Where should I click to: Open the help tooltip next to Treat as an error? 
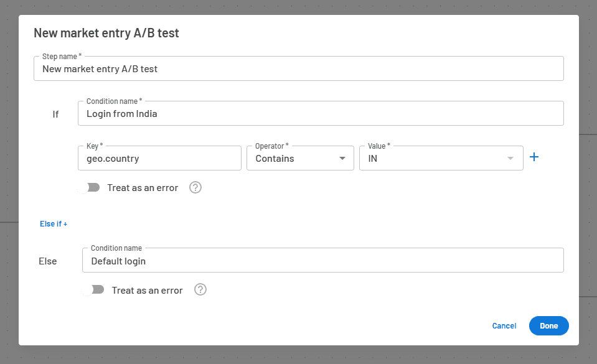[x=195, y=187]
